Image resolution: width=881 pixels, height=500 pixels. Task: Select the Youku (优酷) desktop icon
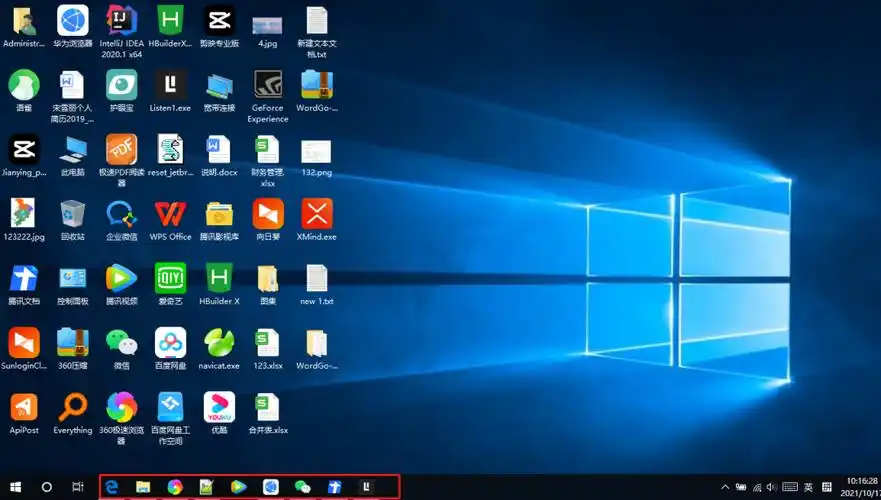pos(219,407)
